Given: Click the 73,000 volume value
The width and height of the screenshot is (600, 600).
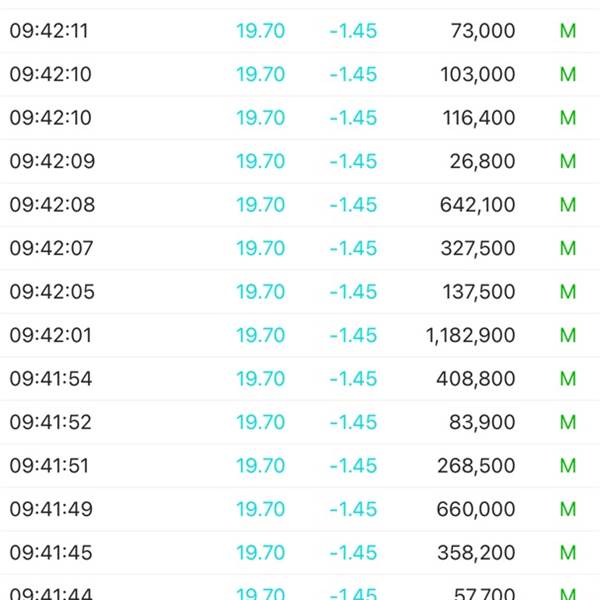Looking at the screenshot, I should 483,31.
